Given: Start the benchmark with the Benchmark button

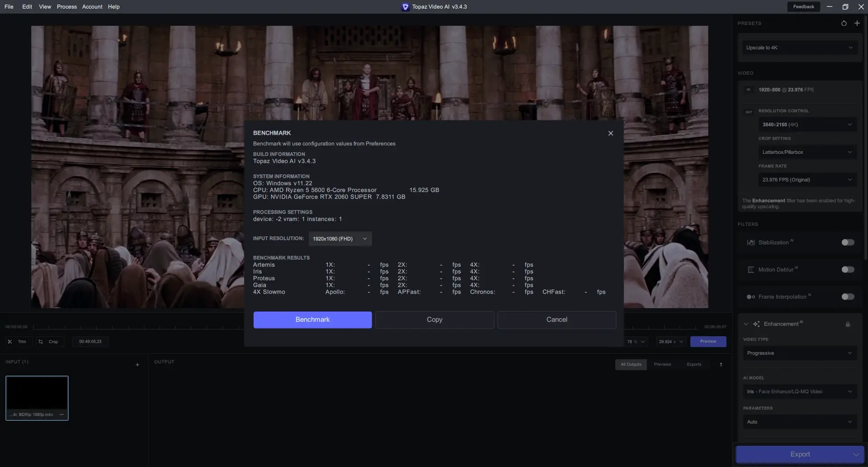Looking at the screenshot, I should pyautogui.click(x=312, y=319).
